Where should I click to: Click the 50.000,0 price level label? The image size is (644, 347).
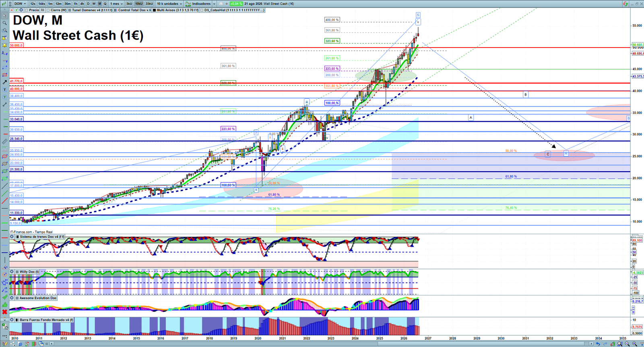click(x=16, y=46)
